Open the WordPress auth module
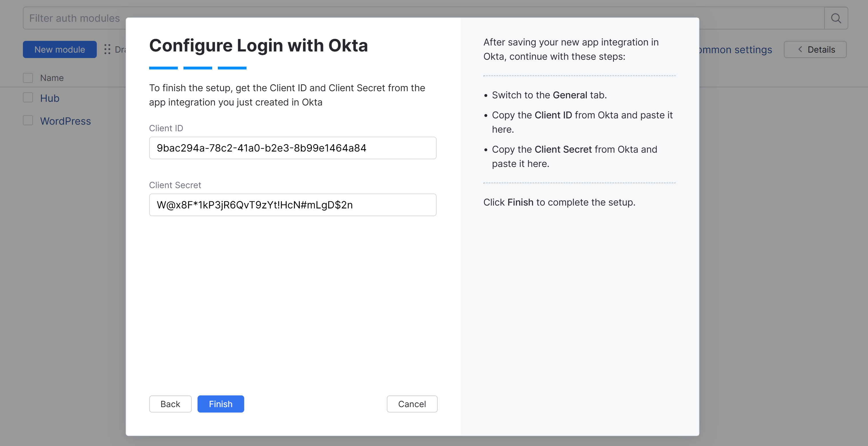The height and width of the screenshot is (446, 868). click(65, 121)
